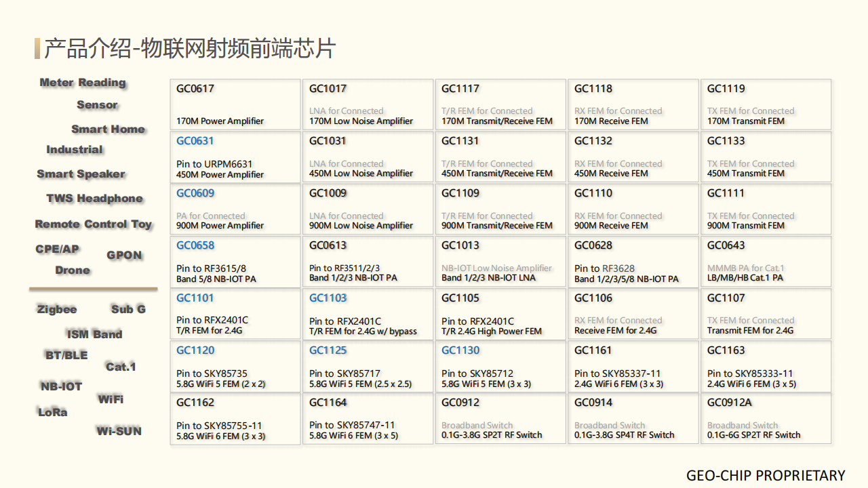Click the 'Meter Reading' application label
Screen dimensions: 868x488
[x=83, y=83]
